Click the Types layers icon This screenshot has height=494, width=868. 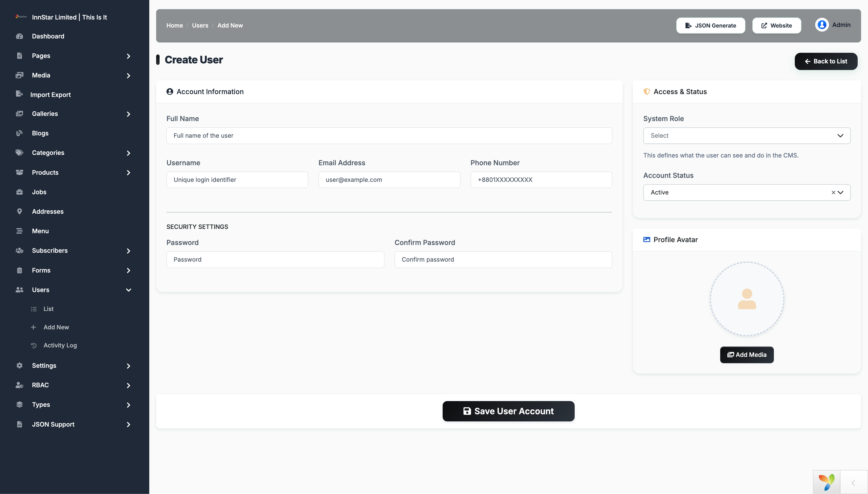pyautogui.click(x=19, y=404)
